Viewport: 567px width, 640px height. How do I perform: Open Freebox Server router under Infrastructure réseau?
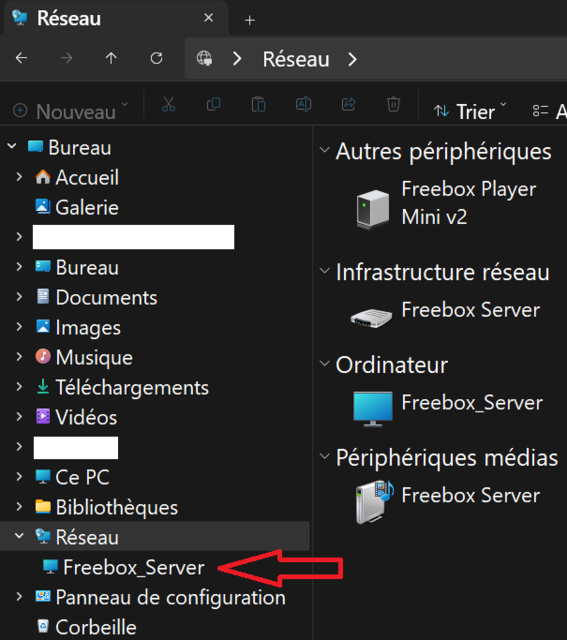(446, 313)
